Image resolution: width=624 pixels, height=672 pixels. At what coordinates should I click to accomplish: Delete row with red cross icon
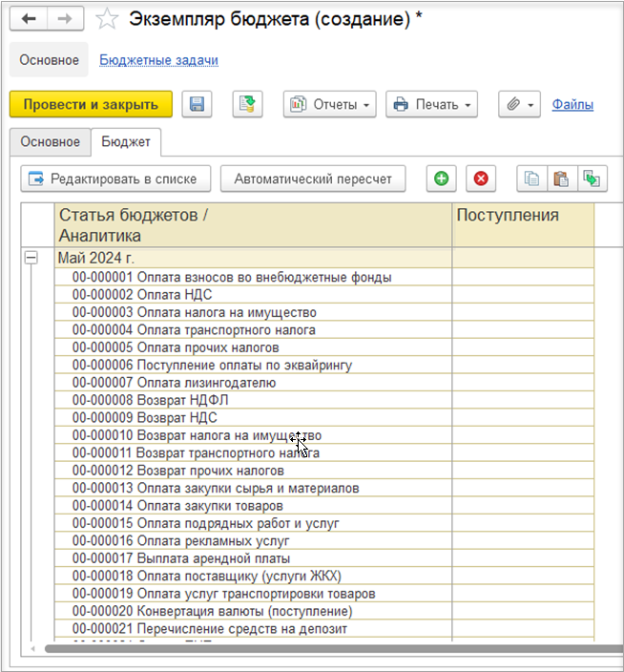[481, 178]
